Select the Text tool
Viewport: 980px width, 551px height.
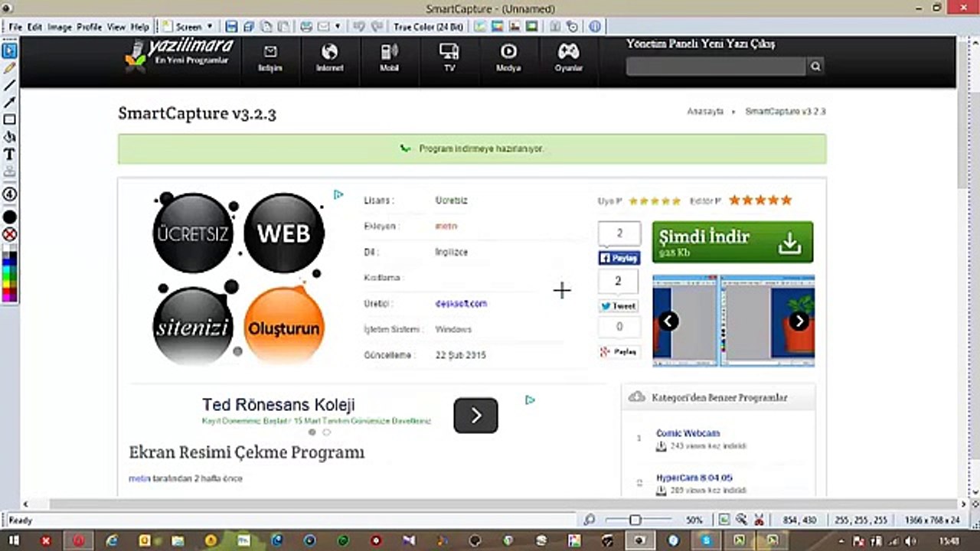(x=9, y=154)
